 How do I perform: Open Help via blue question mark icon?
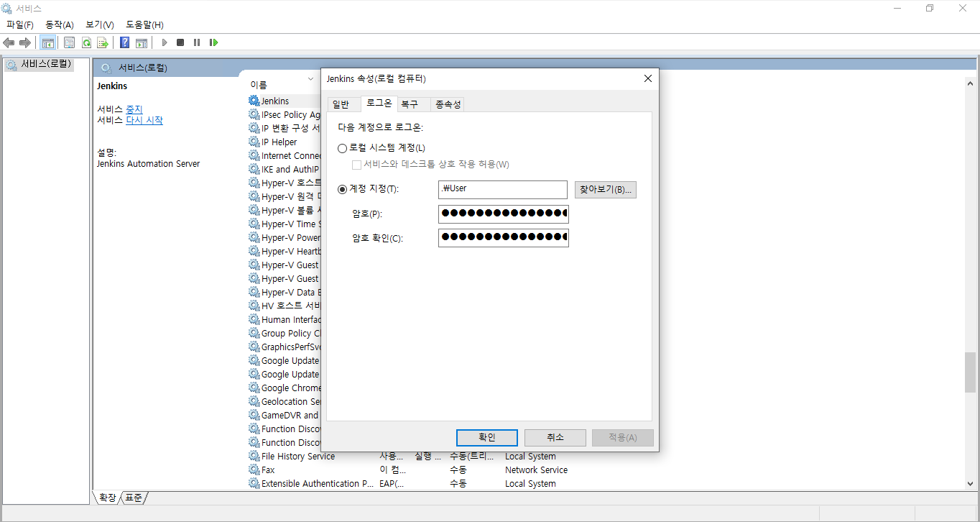pos(125,42)
